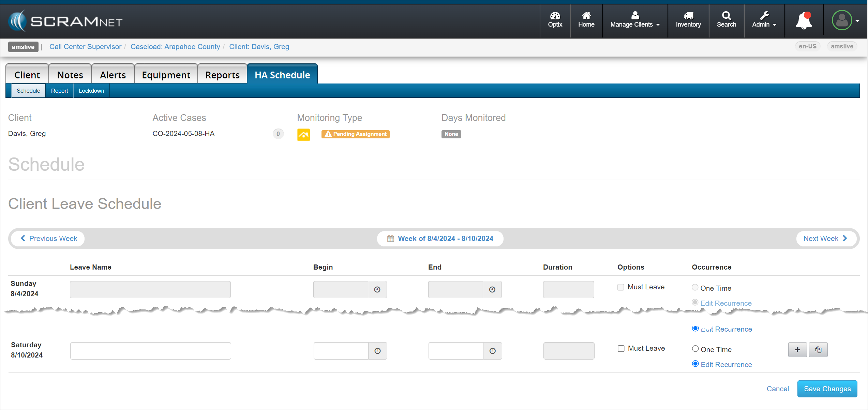This screenshot has height=410, width=868.
Task: Add a leave row with plus button
Action: (x=797, y=349)
